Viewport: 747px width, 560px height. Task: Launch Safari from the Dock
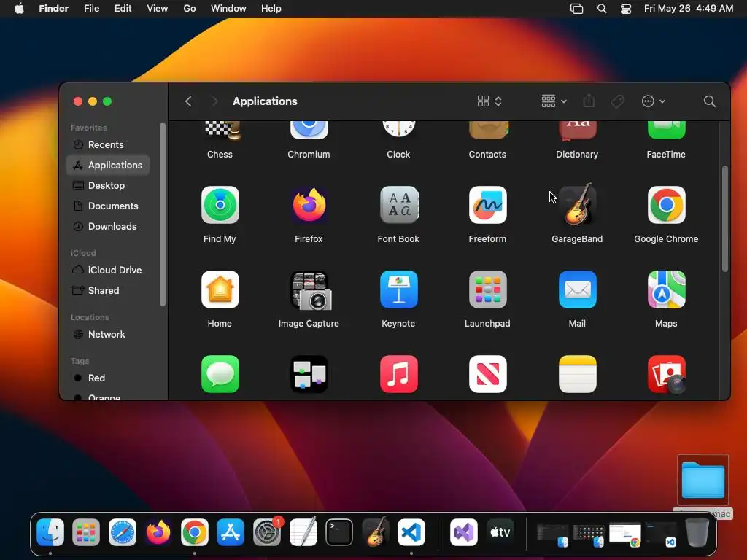pyautogui.click(x=123, y=532)
